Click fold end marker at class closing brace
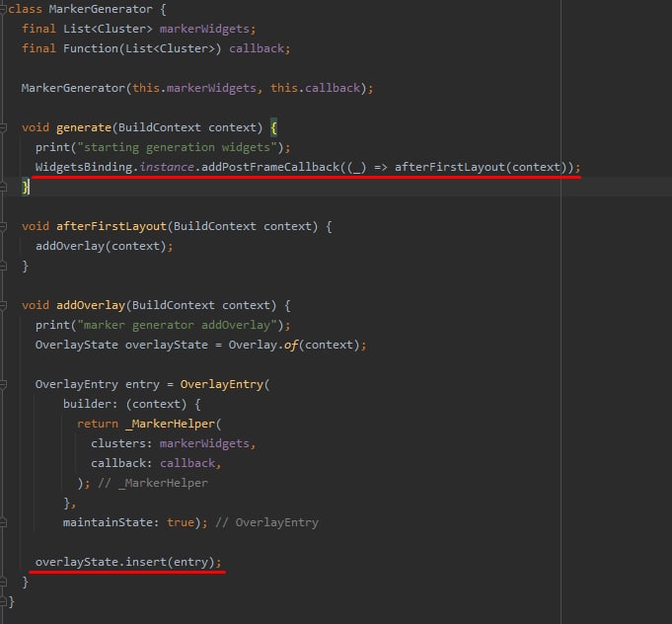This screenshot has width=672, height=624. coord(3,601)
